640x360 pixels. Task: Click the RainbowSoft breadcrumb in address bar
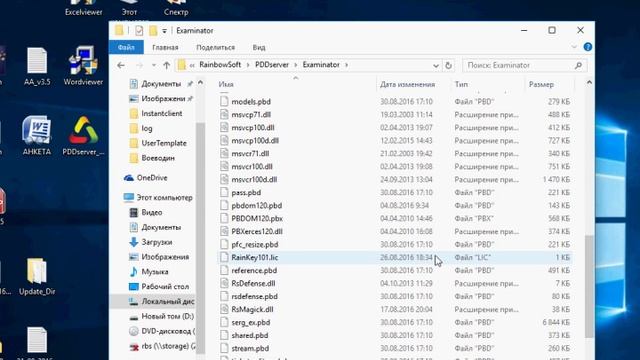[220, 65]
